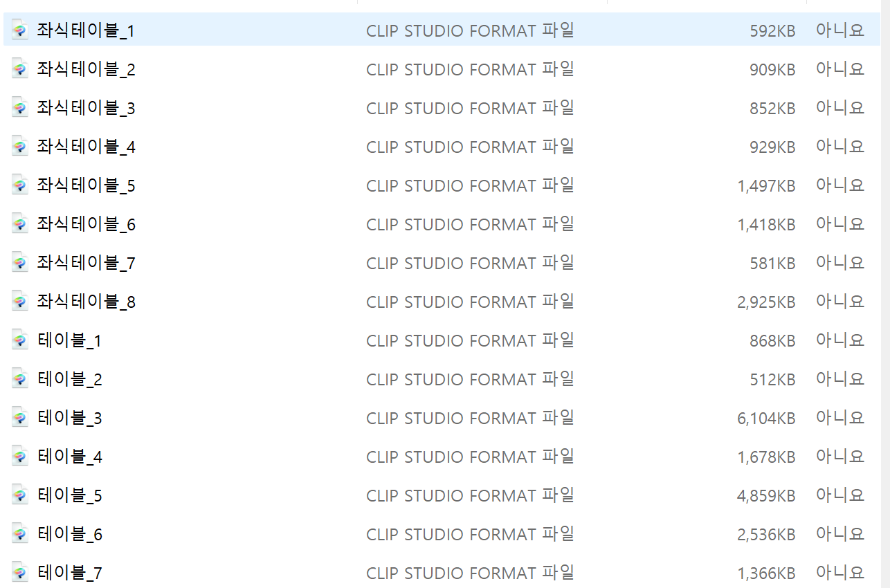This screenshot has width=890, height=588.
Task: Click the CLIP STUDIO icon beside 좌식테이블_3
Action: click(x=20, y=107)
